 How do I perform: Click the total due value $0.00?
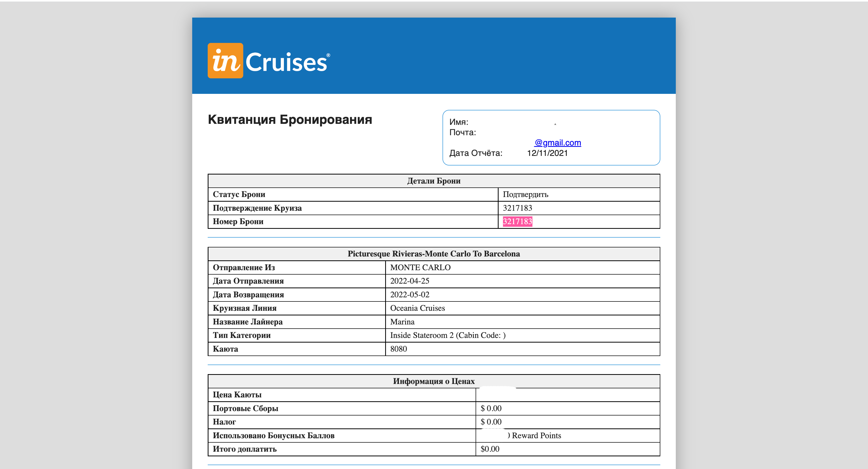(x=490, y=449)
